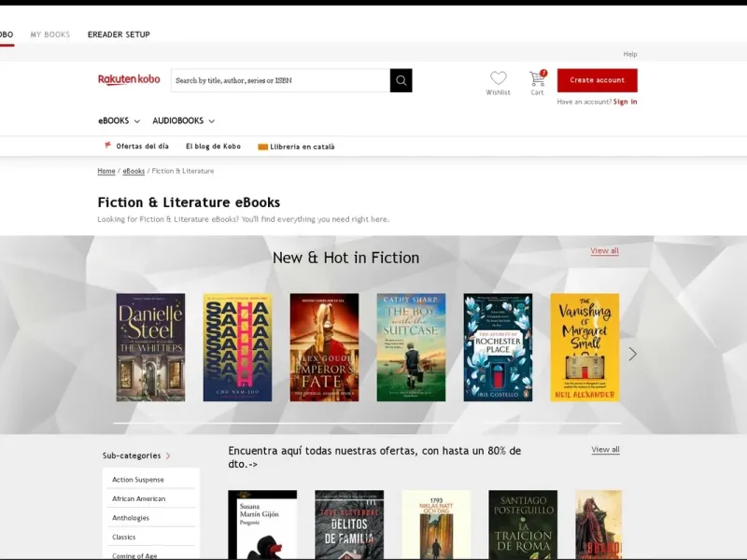Open Danielle Steel The Whittiers cover
747x560 pixels.
[x=150, y=347]
